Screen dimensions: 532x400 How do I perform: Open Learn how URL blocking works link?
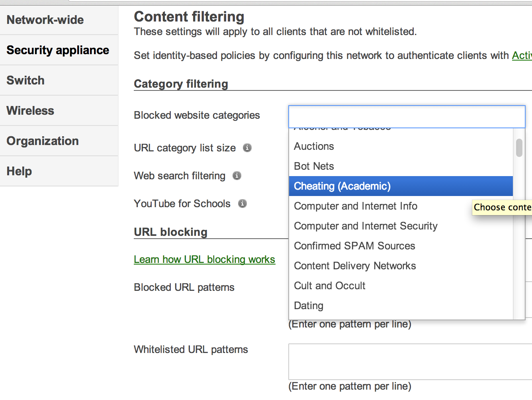[204, 259]
